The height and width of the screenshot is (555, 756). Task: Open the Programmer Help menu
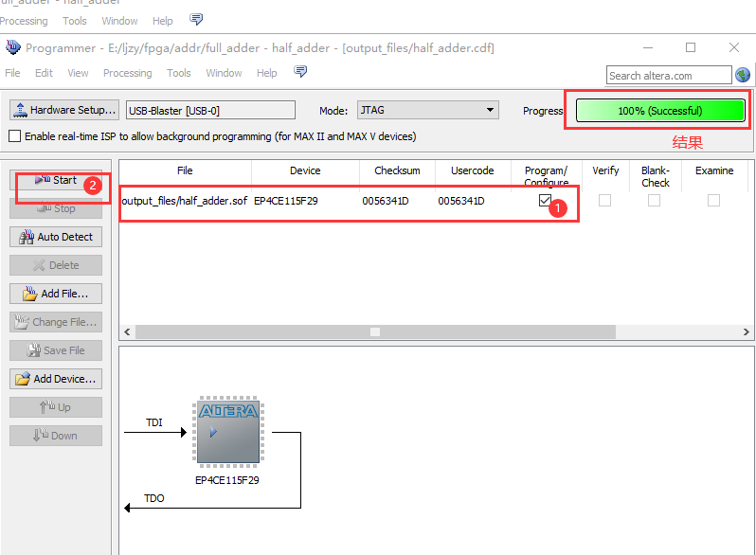click(x=266, y=73)
